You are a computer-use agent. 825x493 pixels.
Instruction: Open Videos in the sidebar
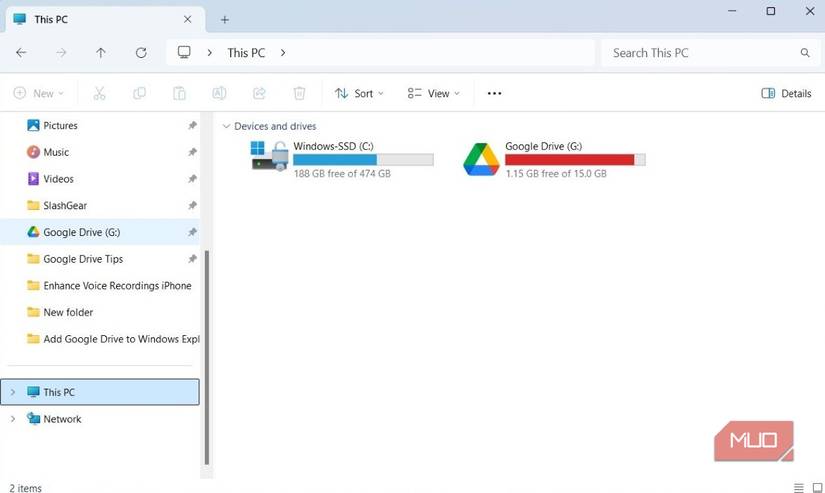(x=58, y=179)
